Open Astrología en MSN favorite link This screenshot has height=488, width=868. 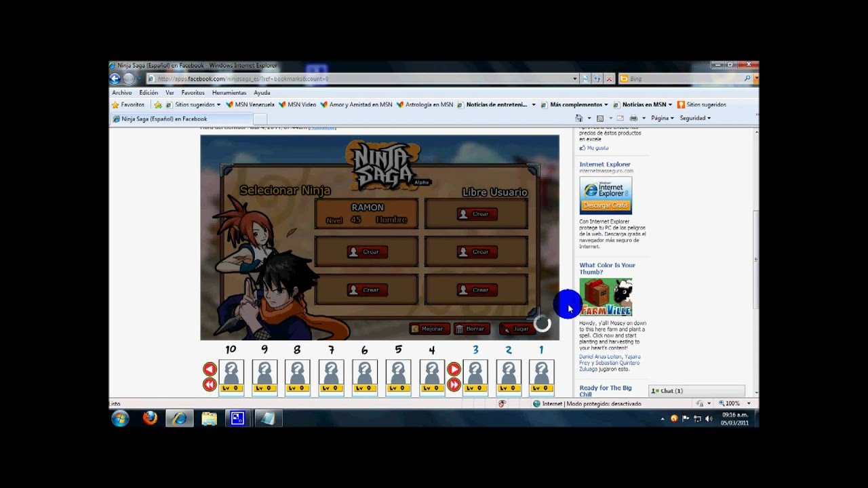click(x=425, y=105)
